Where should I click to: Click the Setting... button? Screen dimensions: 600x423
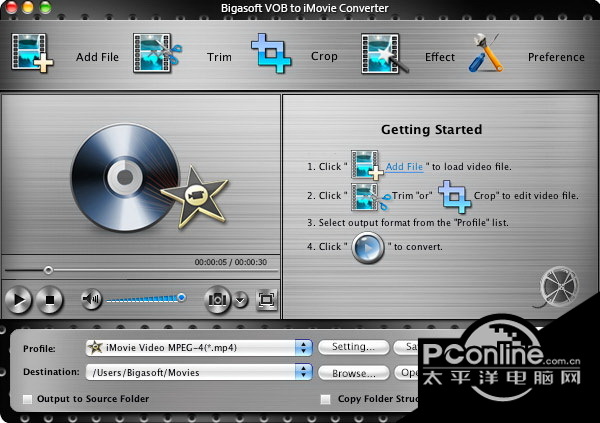(x=353, y=347)
